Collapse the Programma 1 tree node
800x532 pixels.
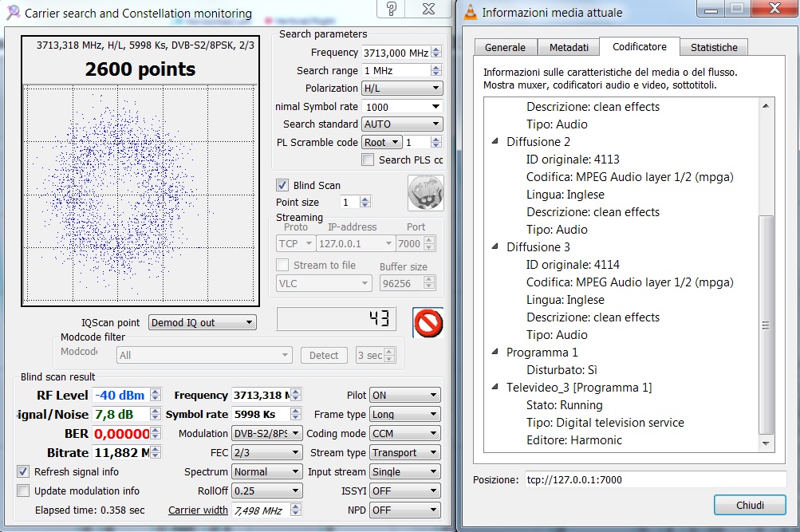(495, 352)
